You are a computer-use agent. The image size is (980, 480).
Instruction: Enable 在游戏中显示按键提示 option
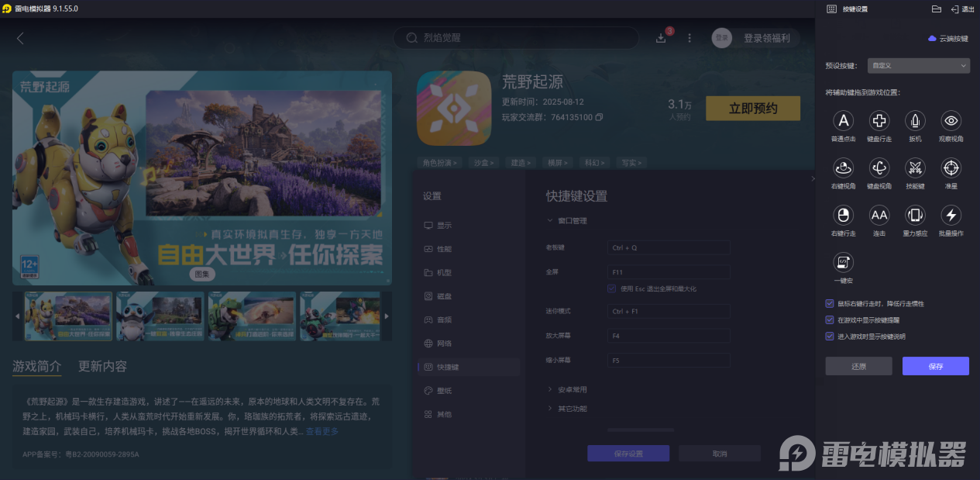[829, 320]
